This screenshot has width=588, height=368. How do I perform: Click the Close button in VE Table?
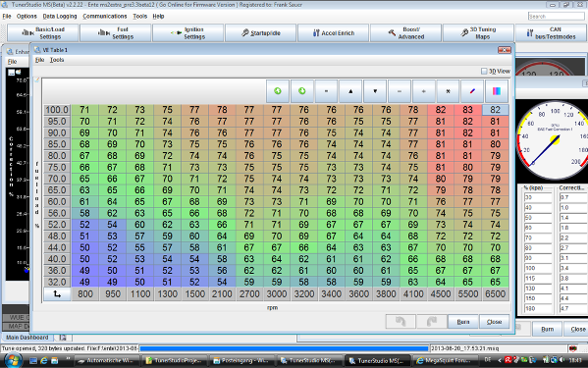pyautogui.click(x=494, y=322)
